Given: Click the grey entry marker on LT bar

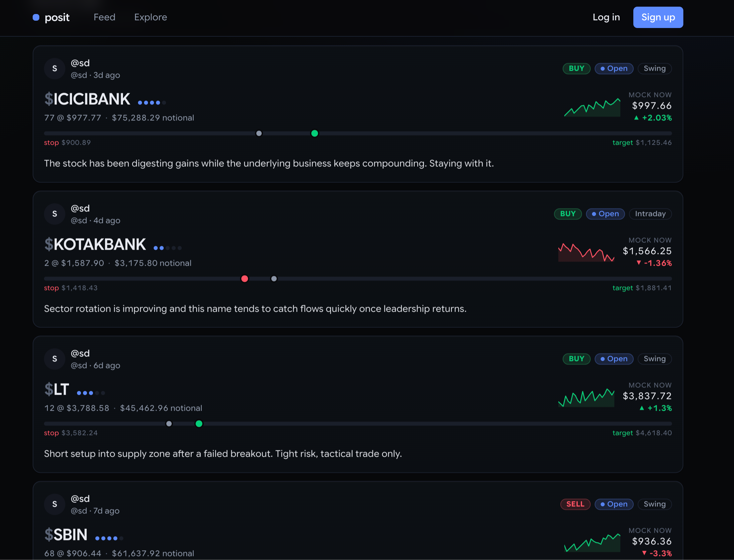Looking at the screenshot, I should click(x=169, y=424).
